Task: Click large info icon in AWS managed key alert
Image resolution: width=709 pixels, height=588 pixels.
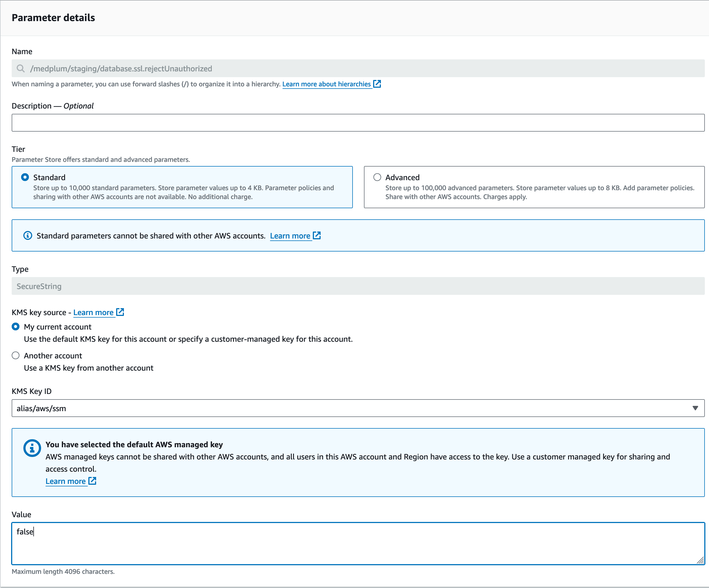Action: pyautogui.click(x=32, y=448)
